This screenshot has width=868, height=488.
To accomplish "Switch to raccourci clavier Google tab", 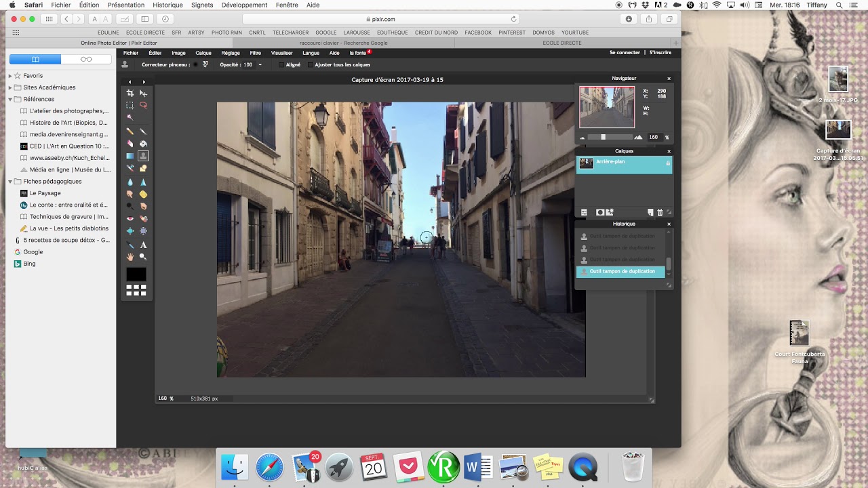I will [343, 43].
